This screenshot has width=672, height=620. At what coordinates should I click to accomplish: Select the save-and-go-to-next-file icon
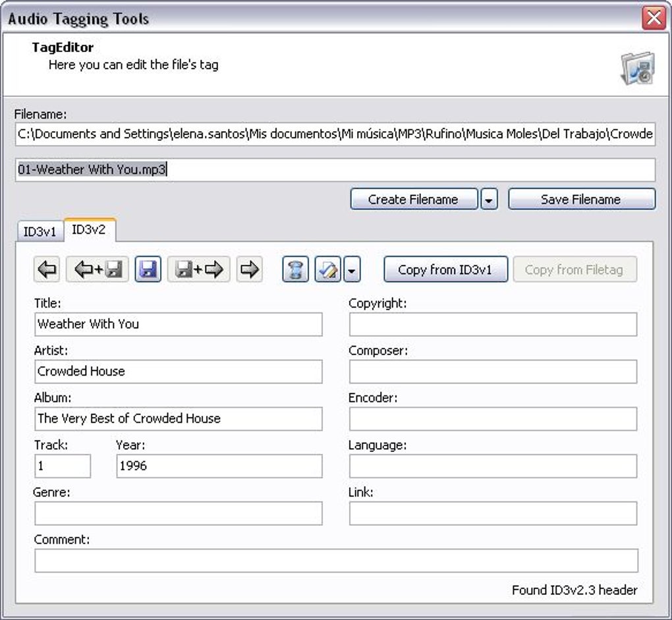tap(199, 269)
